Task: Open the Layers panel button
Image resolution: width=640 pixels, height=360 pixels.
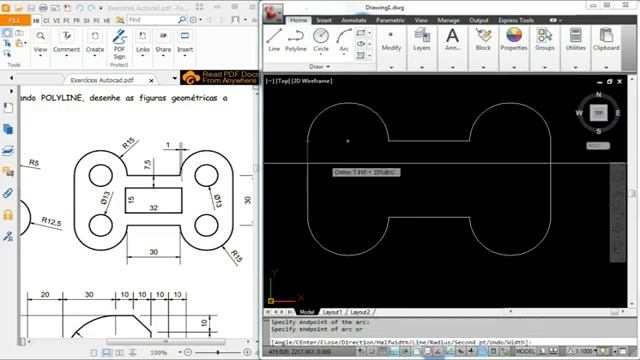Action: click(422, 40)
